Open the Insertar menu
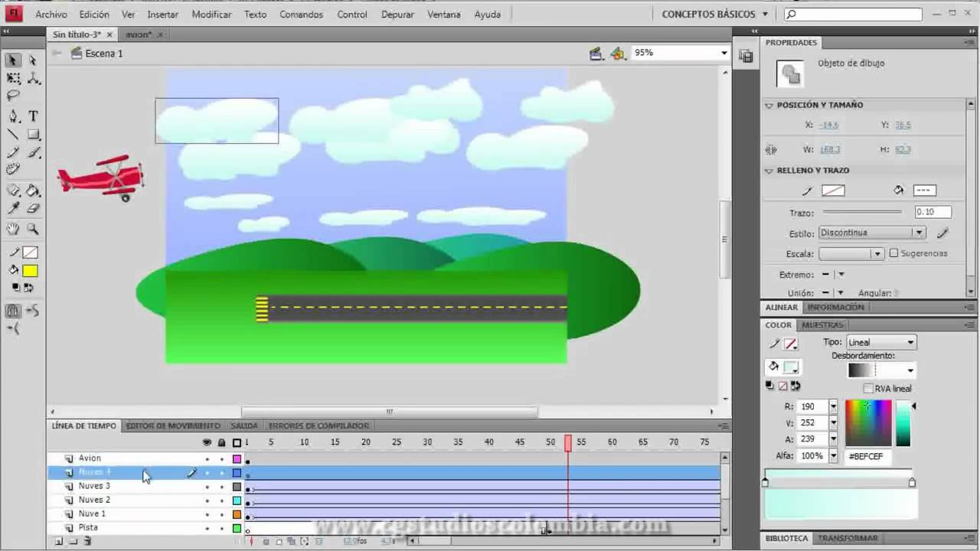This screenshot has width=980, height=551. (x=162, y=15)
